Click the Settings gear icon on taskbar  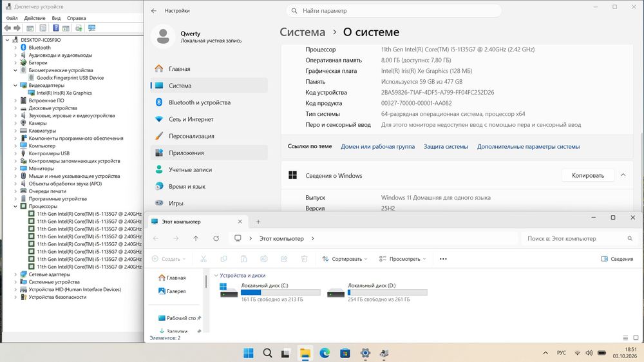pyautogui.click(x=365, y=353)
